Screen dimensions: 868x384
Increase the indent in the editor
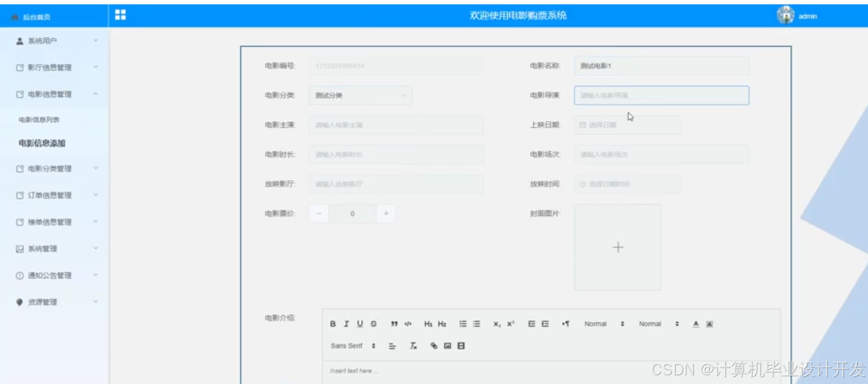coord(545,324)
